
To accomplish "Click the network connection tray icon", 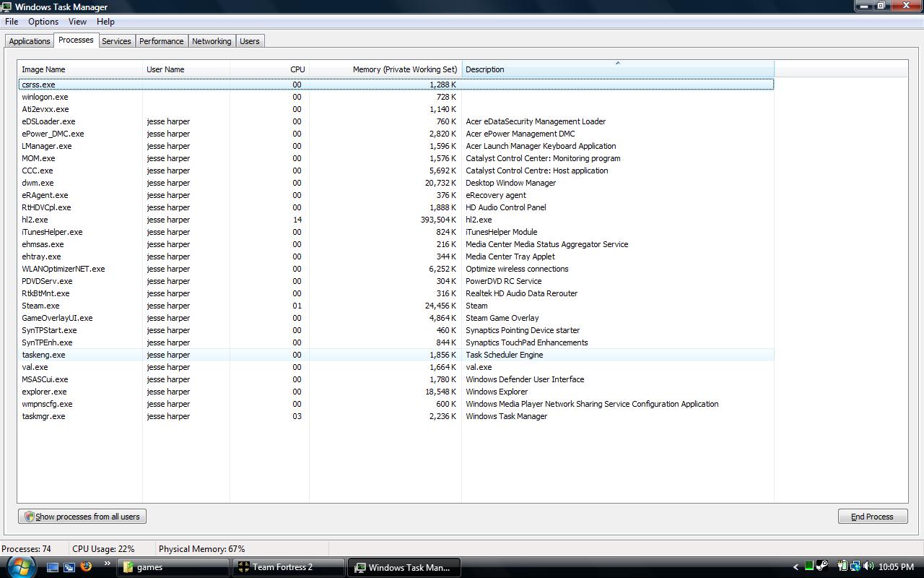I will tap(855, 566).
